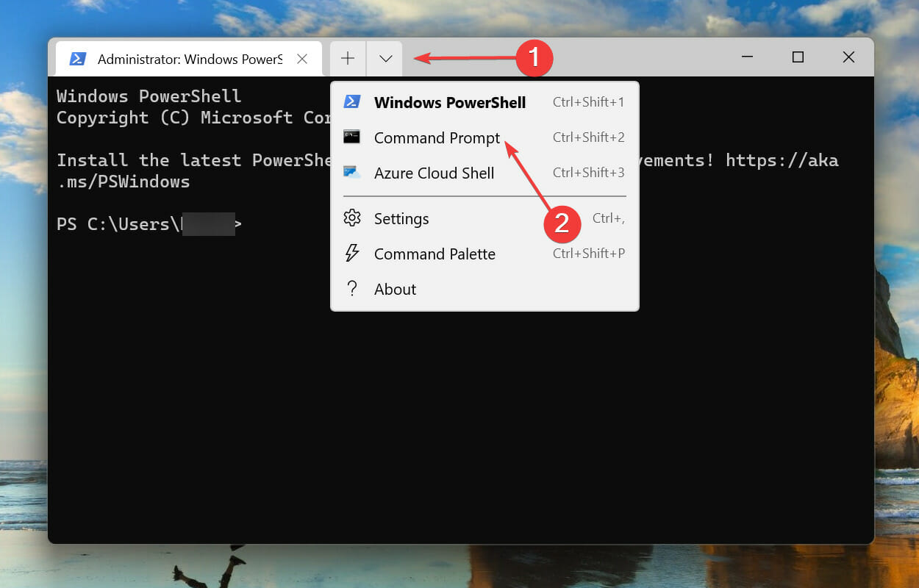Click the Ctrl+Shift+P shortcut label
The image size is (919, 588).
(588, 254)
